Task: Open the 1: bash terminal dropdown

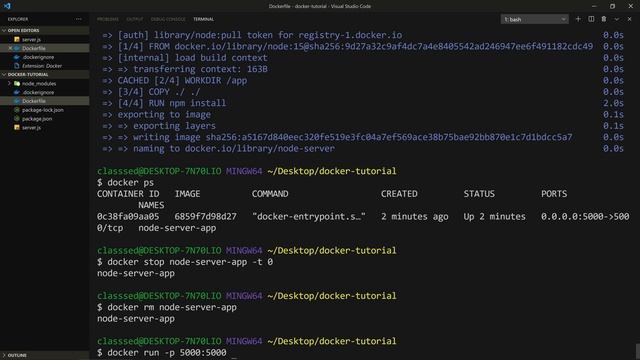Action: [534, 19]
